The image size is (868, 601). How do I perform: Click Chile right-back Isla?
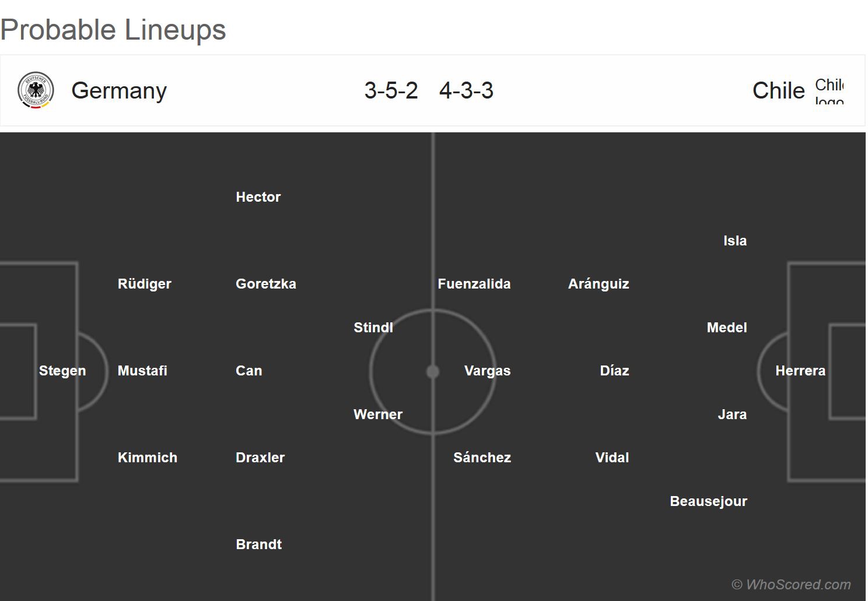[x=735, y=241]
